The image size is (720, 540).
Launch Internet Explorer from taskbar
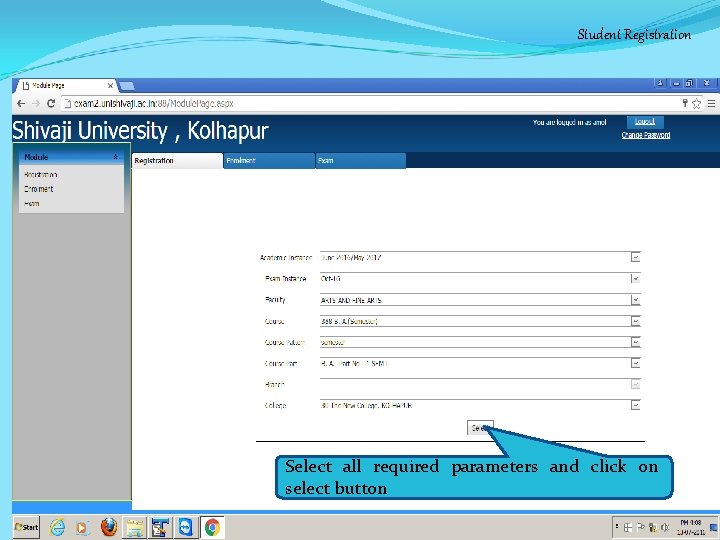pyautogui.click(x=57, y=527)
